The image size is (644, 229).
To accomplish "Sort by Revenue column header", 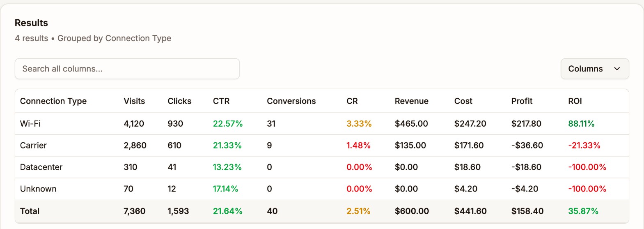I will 412,101.
